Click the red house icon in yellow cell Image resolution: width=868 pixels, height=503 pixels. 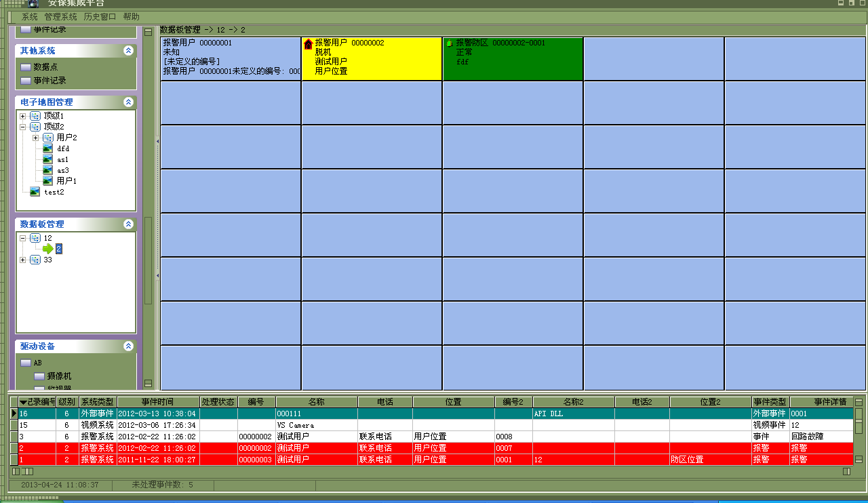(308, 44)
